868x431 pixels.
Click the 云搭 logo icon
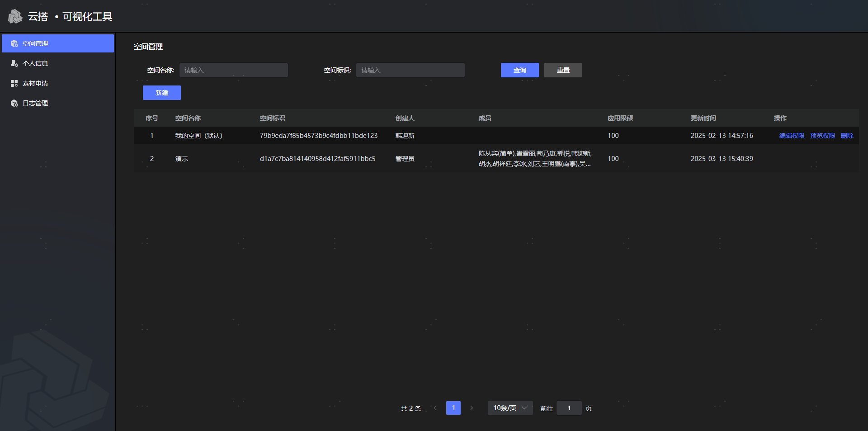[15, 17]
